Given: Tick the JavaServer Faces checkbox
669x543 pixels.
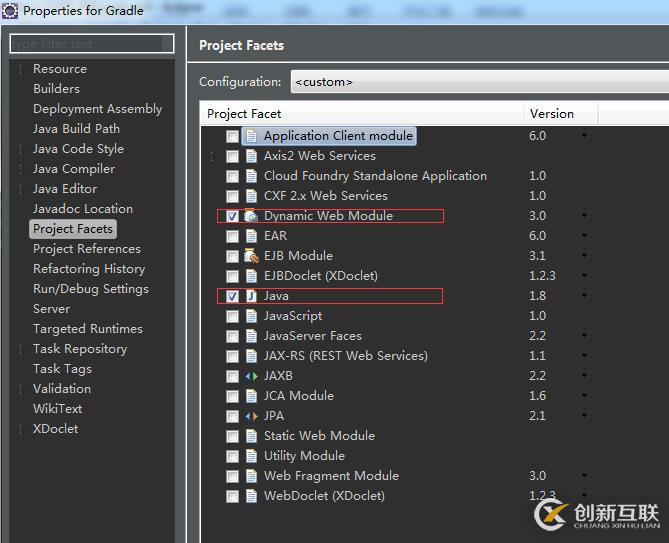Looking at the screenshot, I should point(232,336).
